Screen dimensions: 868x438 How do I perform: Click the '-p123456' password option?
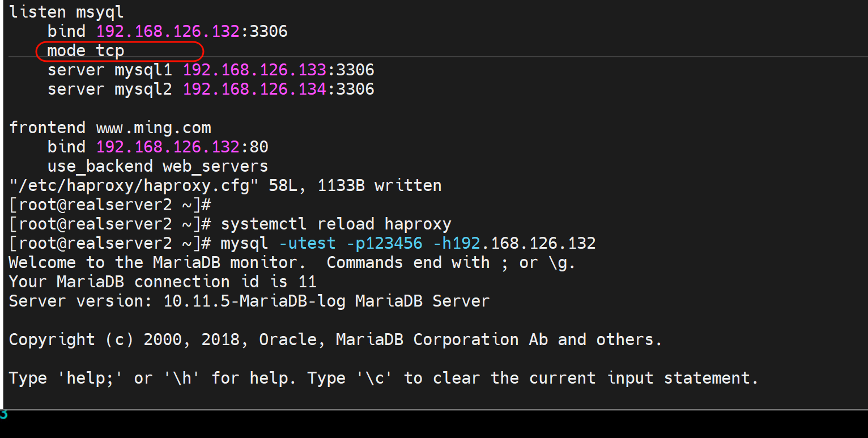pyautogui.click(x=384, y=244)
